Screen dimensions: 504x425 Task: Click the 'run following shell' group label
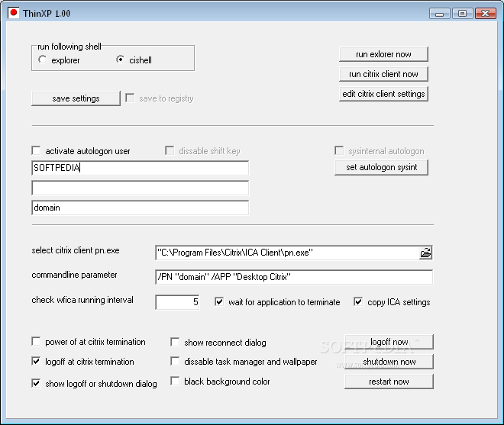click(69, 47)
